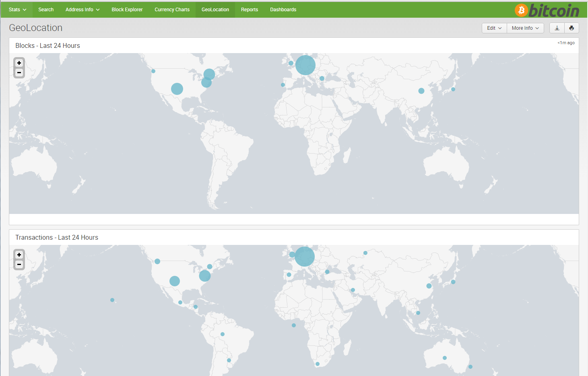Click the bitcoin logo icon
Screen dimensions: 588x376
pyautogui.click(x=547, y=10)
